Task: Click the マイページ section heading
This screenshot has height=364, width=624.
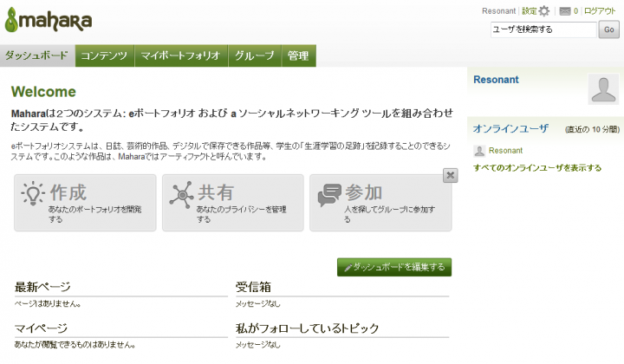Action: click(41, 328)
